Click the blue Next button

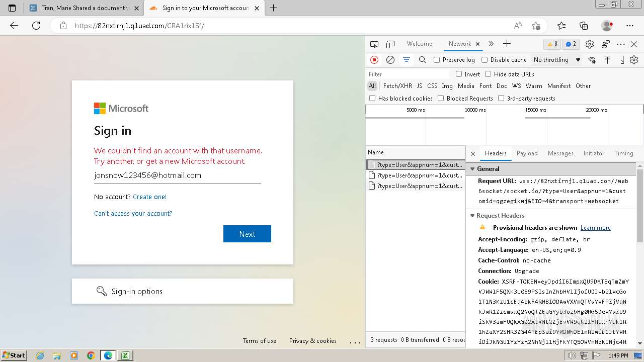(x=247, y=234)
